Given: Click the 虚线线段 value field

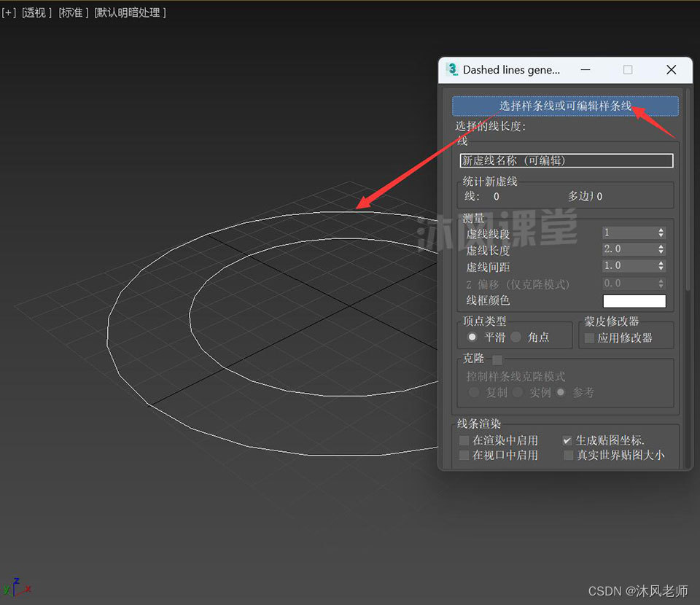Looking at the screenshot, I should point(629,233).
